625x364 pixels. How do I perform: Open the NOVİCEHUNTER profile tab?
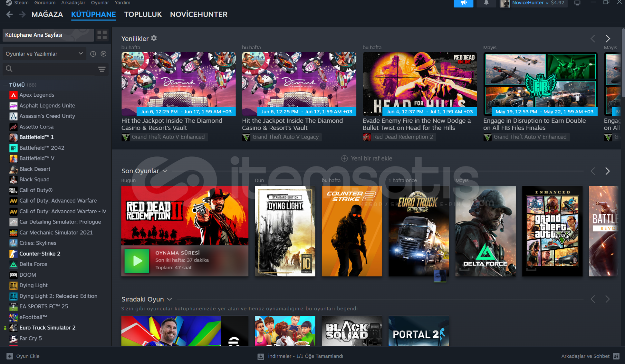(x=199, y=14)
